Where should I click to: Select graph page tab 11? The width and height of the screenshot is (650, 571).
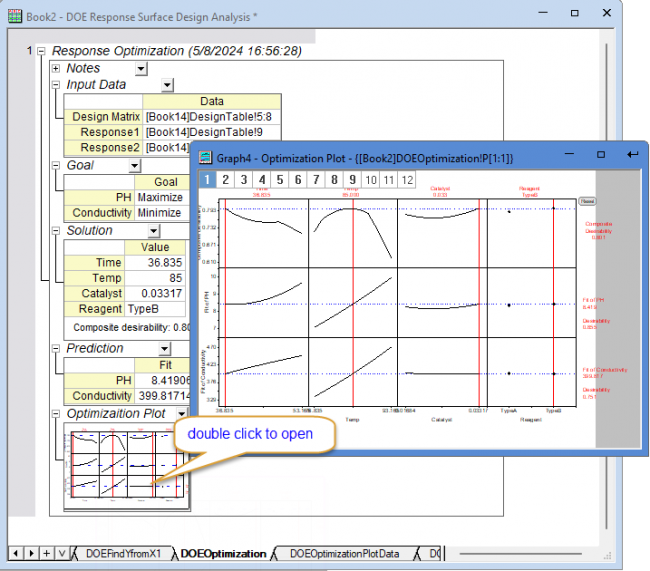(389, 180)
